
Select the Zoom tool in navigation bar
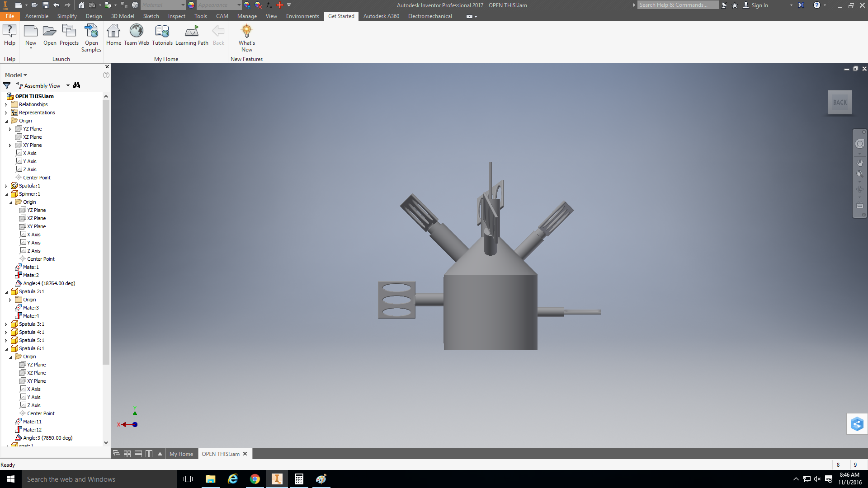(x=860, y=174)
